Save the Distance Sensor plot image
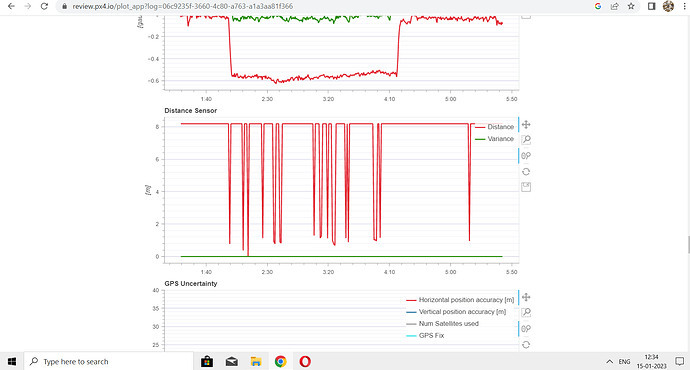The width and height of the screenshot is (690, 370). pos(526,187)
